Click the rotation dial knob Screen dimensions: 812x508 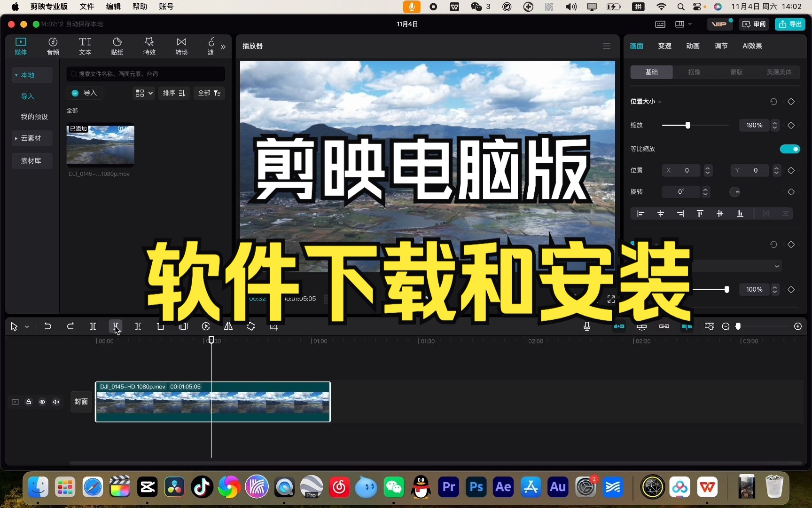(x=735, y=192)
